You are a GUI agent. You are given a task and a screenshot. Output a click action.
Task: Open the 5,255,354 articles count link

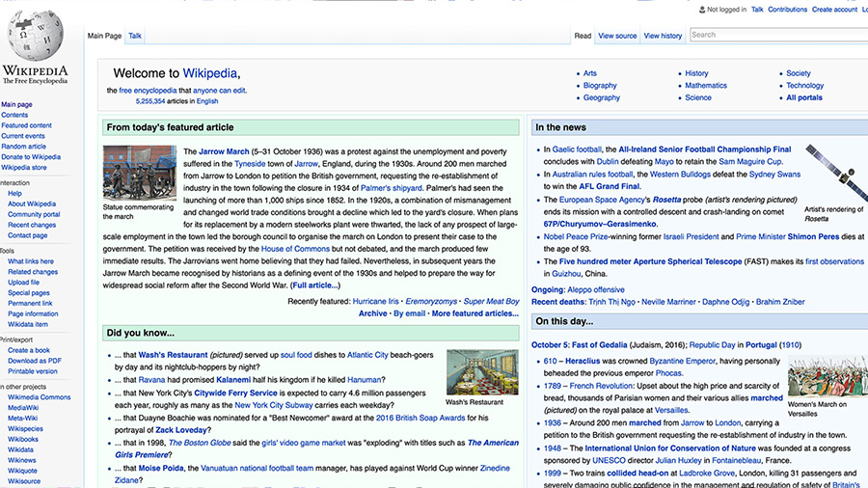pyautogui.click(x=150, y=102)
